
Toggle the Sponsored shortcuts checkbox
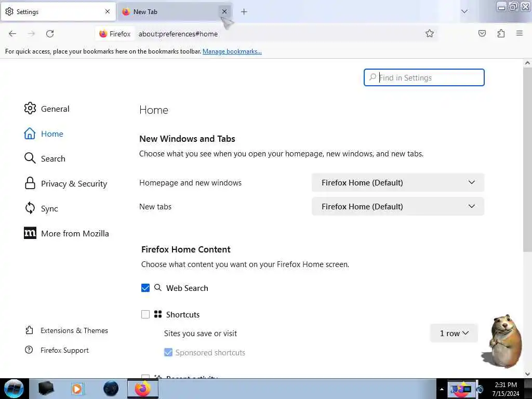[168, 353]
